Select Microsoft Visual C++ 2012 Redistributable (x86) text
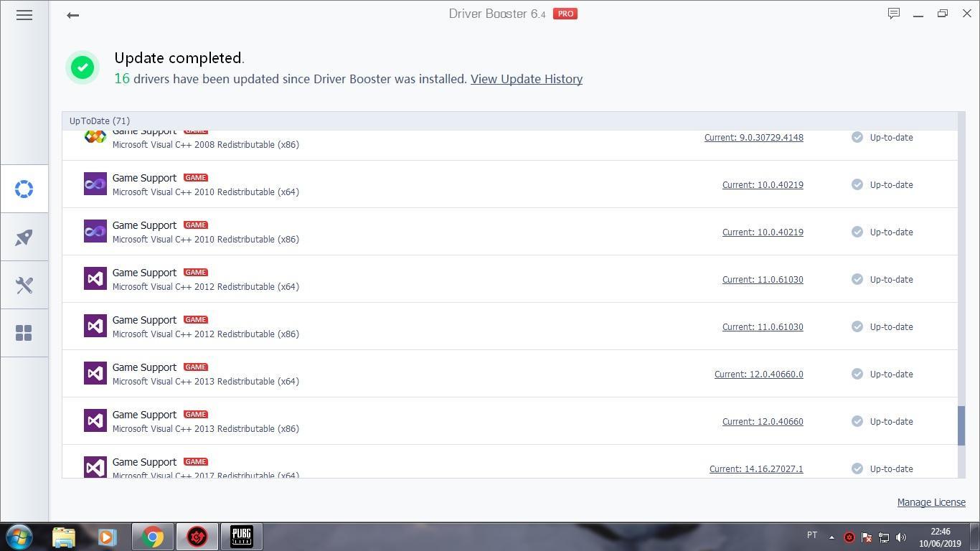This screenshot has height=551, width=980. click(206, 334)
